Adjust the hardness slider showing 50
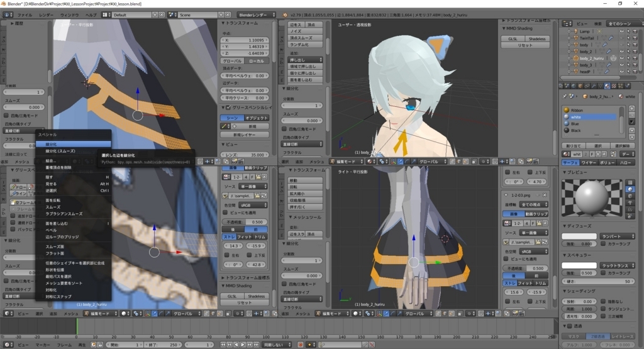 pyautogui.click(x=599, y=282)
